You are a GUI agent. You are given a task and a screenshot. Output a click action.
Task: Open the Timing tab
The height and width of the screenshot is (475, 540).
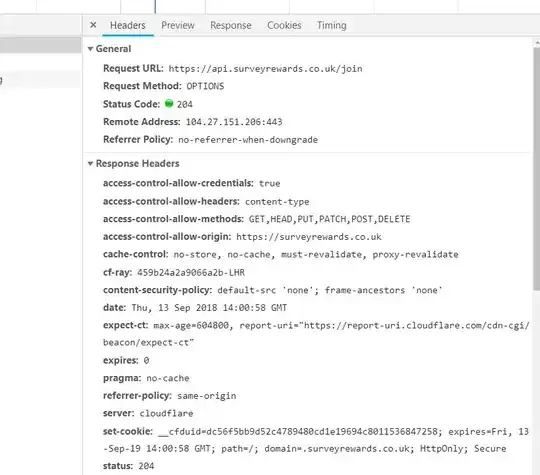click(x=332, y=25)
